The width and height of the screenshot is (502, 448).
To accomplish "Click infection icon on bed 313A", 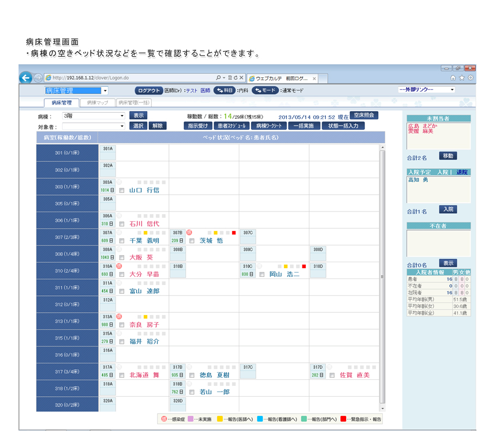I will (x=119, y=317).
